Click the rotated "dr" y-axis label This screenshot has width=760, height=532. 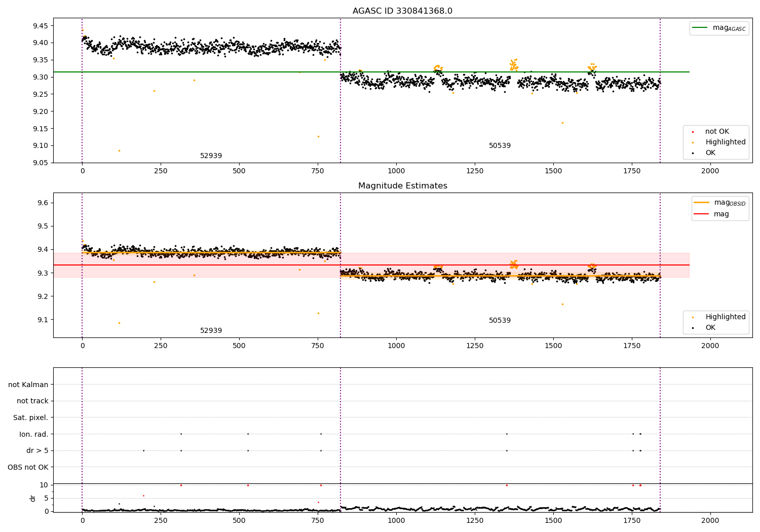click(x=33, y=498)
